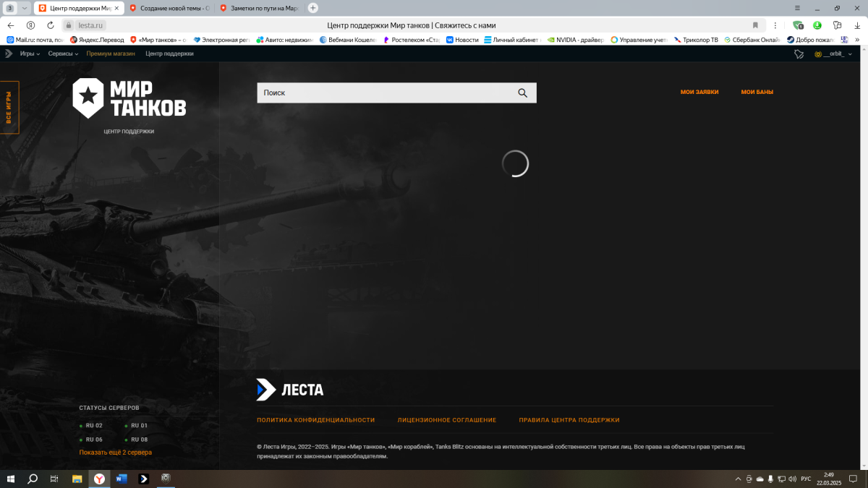The image size is (868, 488).
Task: Click the RU 06 server status
Action: [x=91, y=440]
